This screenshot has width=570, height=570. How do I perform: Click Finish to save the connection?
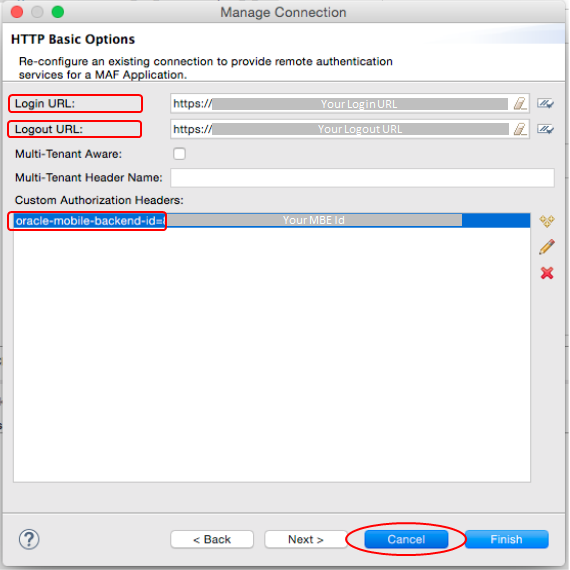[506, 539]
